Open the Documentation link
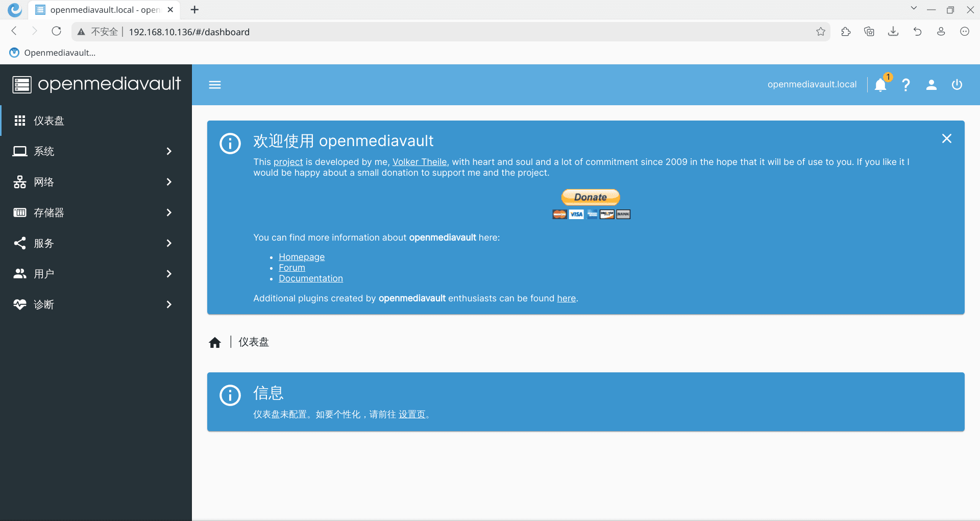Screen dimensions: 980x521 pyautogui.click(x=310, y=278)
